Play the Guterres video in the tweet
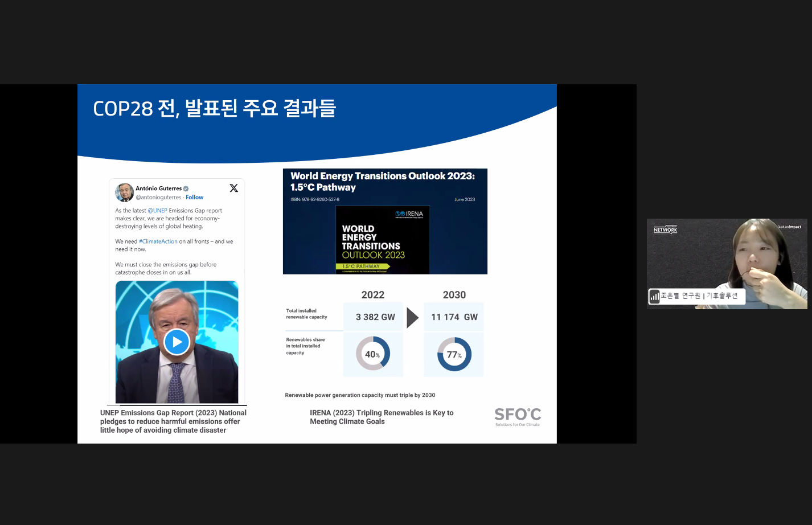Screen dimensions: 812x525 pyautogui.click(x=177, y=342)
